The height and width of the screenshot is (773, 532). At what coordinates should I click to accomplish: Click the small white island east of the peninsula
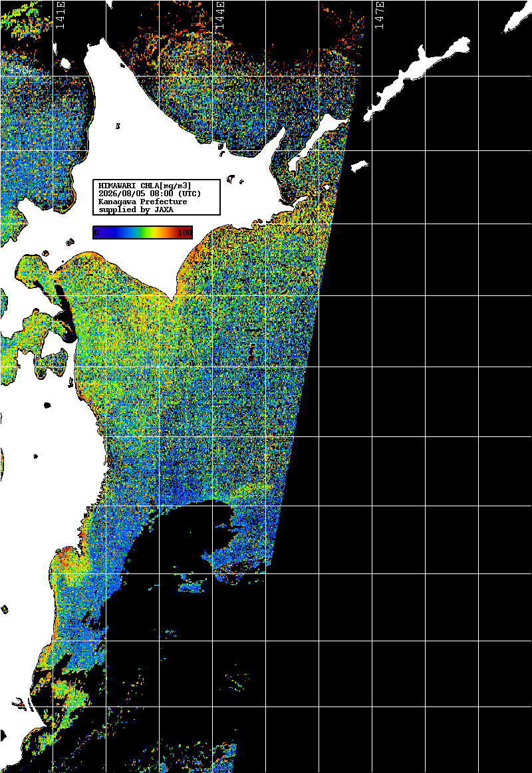point(360,166)
